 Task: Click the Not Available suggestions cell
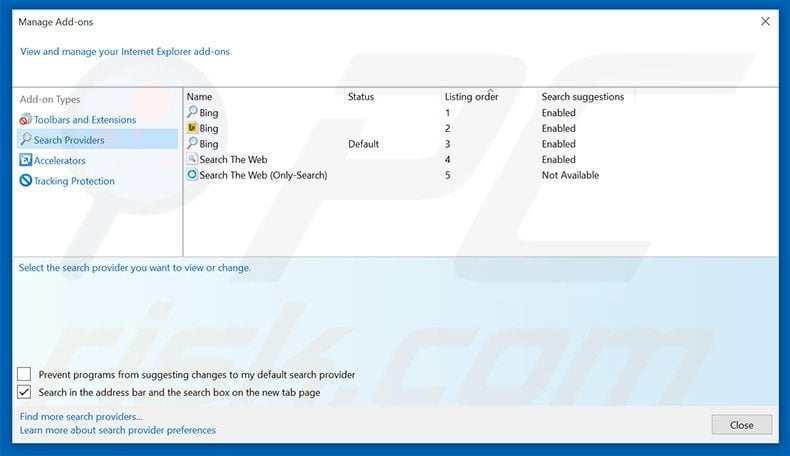click(570, 175)
